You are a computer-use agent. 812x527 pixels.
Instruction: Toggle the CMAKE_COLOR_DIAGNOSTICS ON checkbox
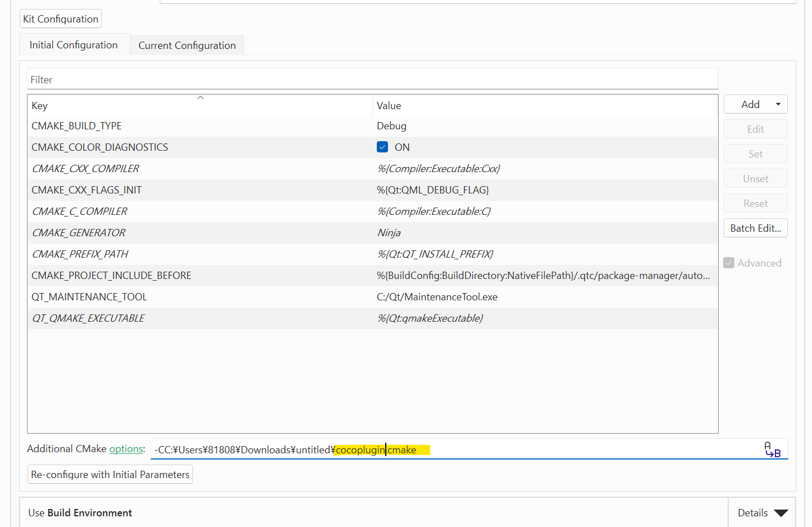point(382,147)
